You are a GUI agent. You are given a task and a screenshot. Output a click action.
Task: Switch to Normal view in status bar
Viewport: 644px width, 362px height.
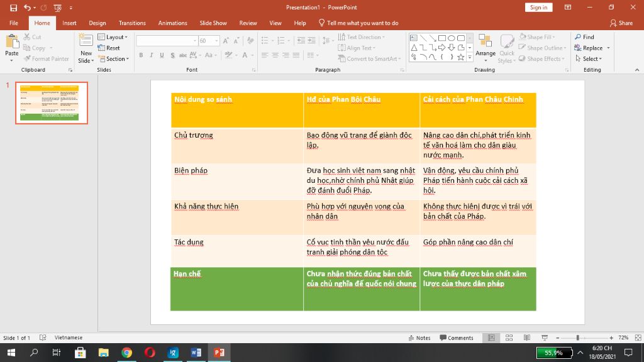pos(491,337)
